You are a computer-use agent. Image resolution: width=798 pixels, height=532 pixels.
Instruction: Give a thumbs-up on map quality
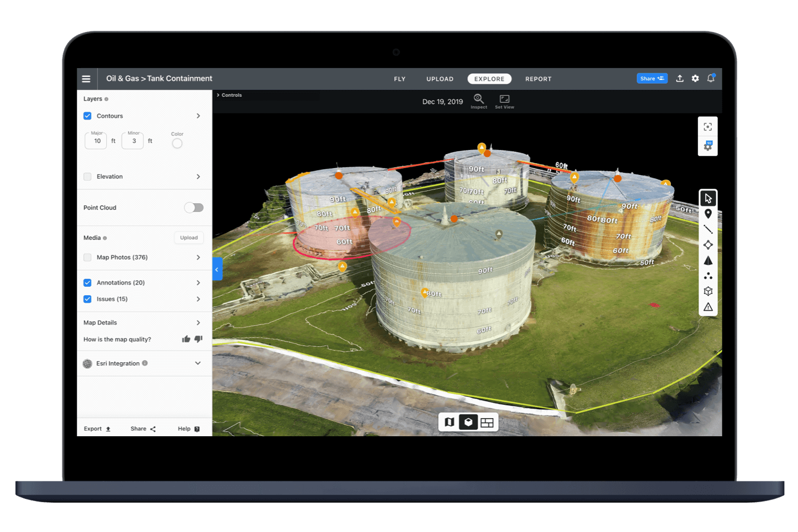click(186, 339)
